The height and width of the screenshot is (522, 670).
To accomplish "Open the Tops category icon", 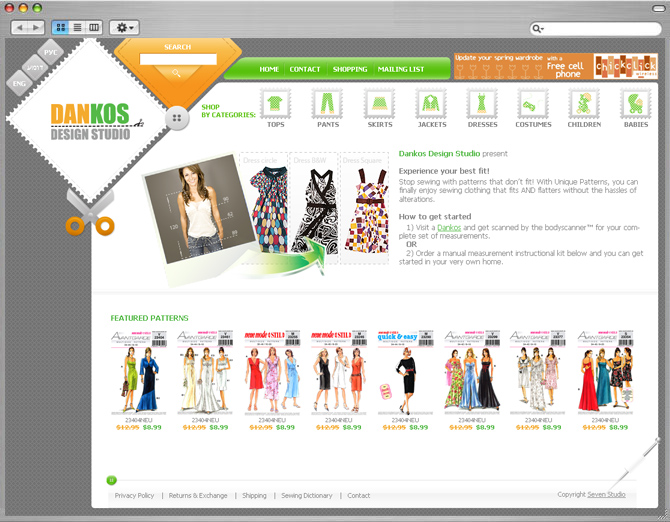I will (x=276, y=103).
